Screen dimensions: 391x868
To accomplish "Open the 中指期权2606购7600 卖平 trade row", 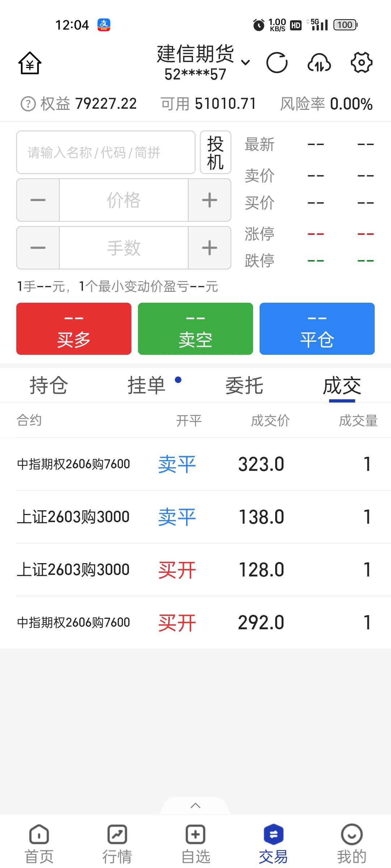I will tap(195, 464).
